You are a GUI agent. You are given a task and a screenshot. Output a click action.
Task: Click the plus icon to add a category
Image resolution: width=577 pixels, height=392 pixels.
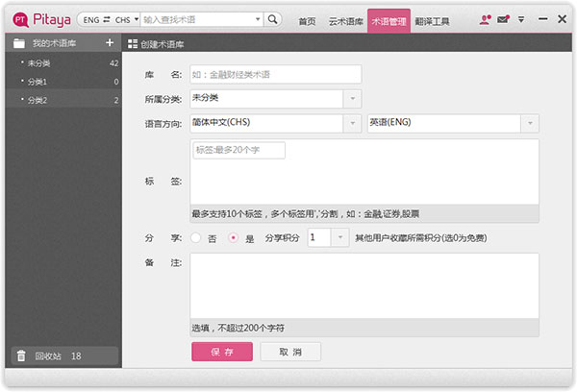click(110, 42)
